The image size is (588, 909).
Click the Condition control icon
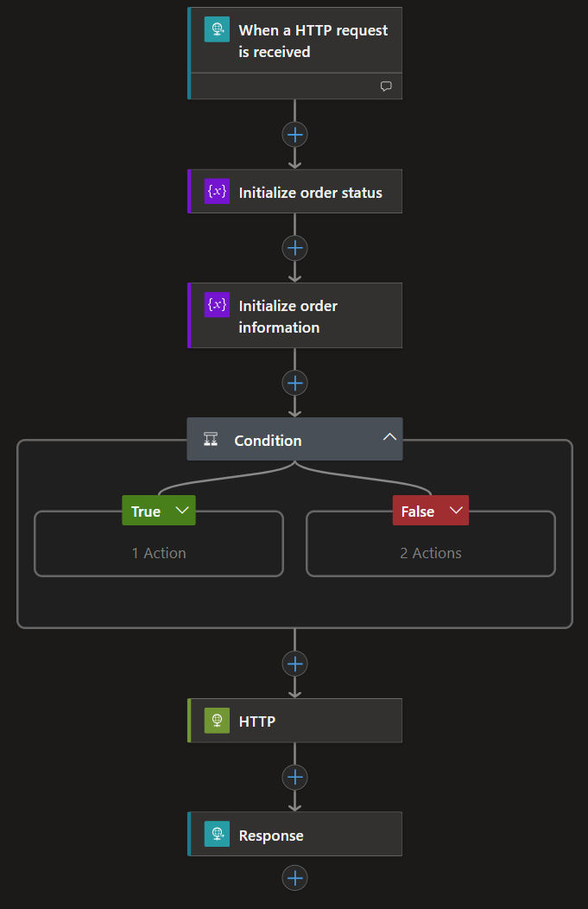[211, 440]
